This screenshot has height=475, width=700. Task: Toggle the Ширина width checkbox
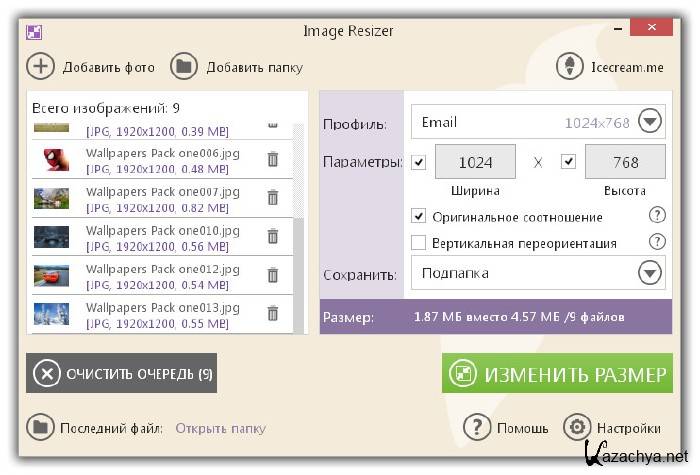click(x=418, y=161)
